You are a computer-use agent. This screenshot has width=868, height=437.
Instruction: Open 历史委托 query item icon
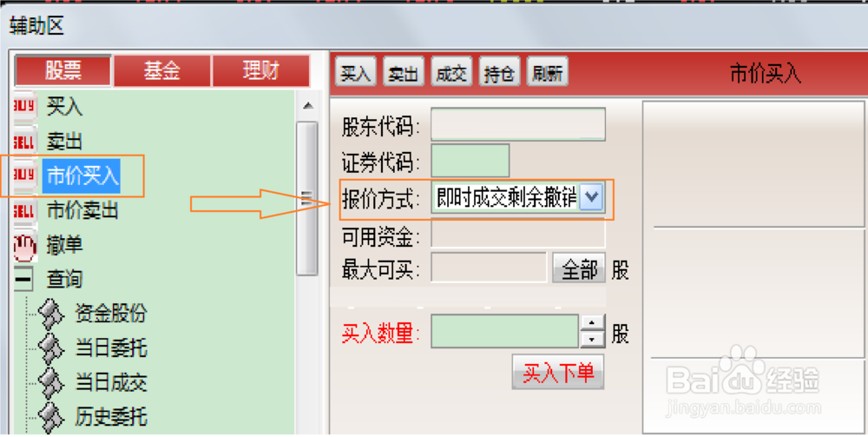click(50, 416)
